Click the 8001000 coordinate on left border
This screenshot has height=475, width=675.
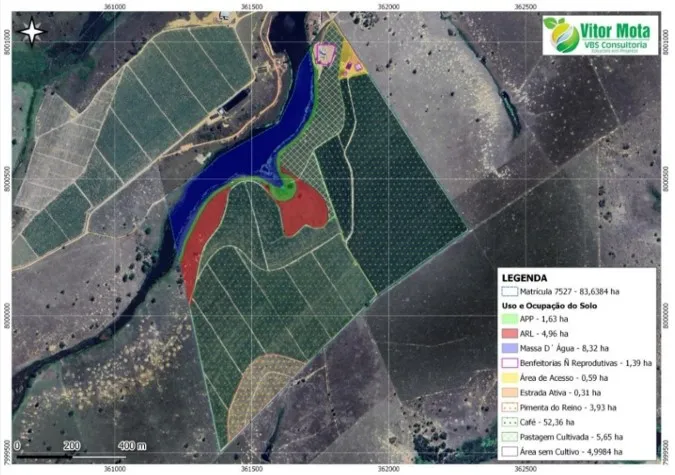(x=7, y=42)
